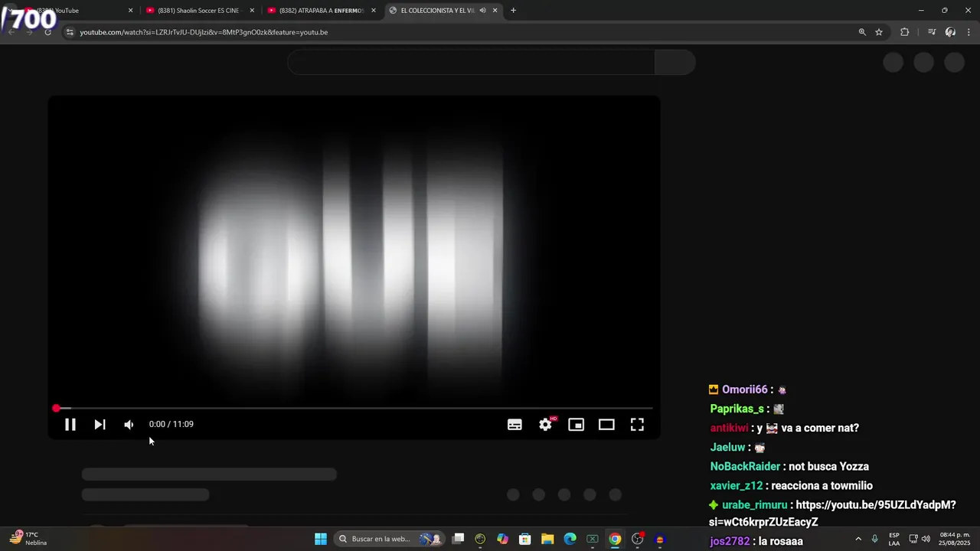Click the video progress bar
980x551 pixels.
point(354,409)
